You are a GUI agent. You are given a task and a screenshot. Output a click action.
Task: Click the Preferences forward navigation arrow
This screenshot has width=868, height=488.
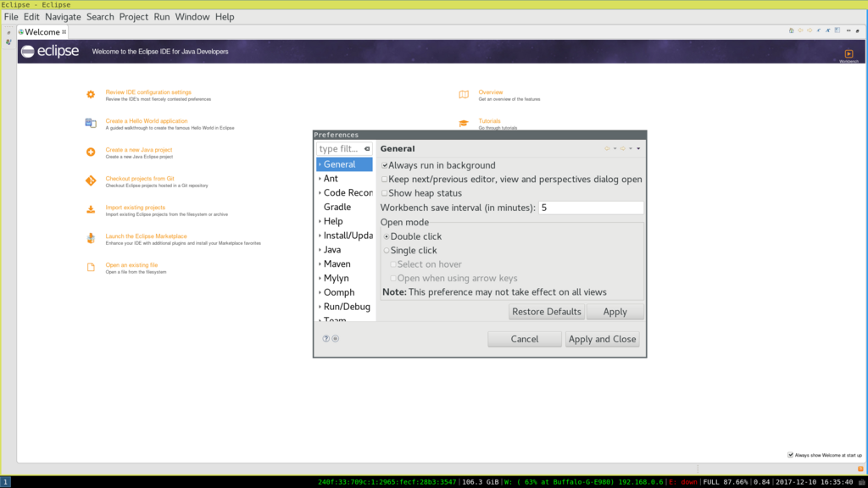coord(623,148)
